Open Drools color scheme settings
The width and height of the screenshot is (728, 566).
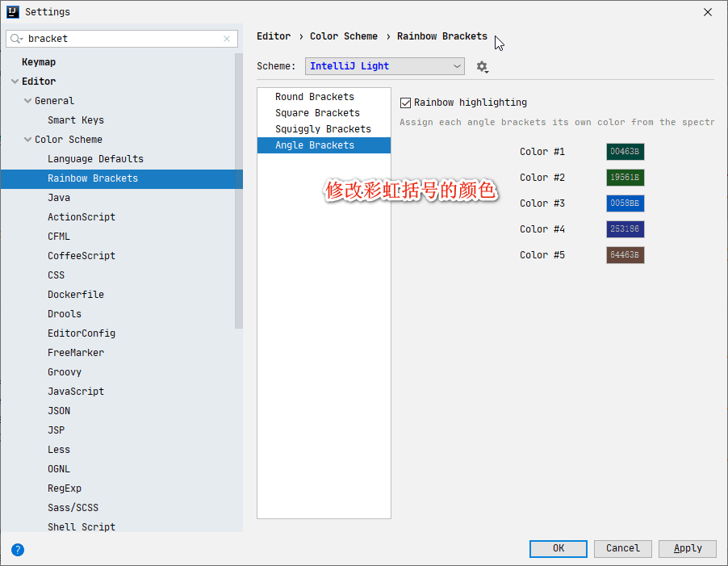click(x=65, y=314)
